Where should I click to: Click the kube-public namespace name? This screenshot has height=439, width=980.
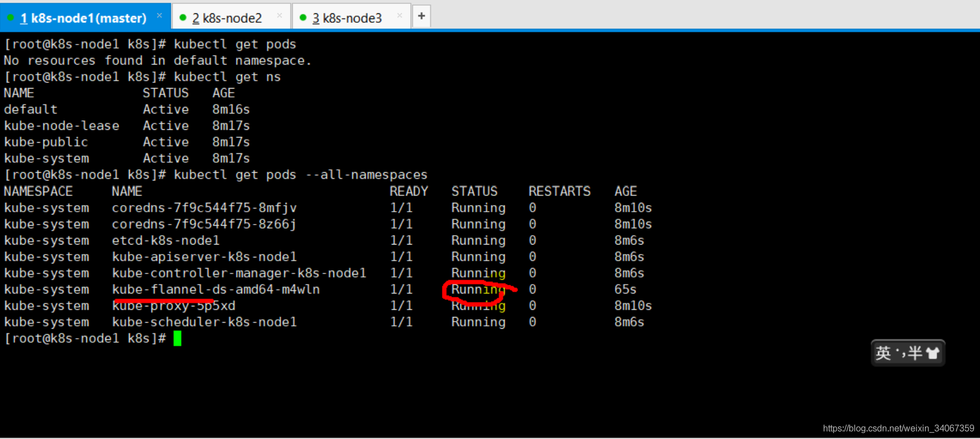pyautogui.click(x=46, y=142)
